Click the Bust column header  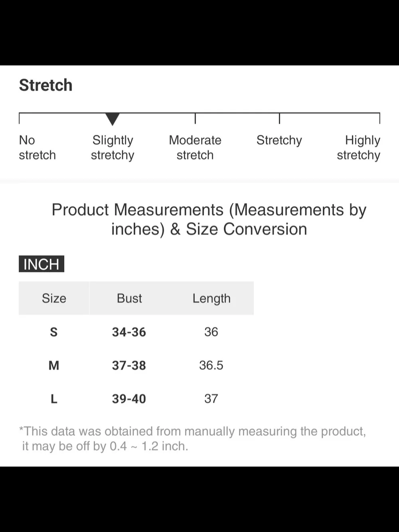[129, 298]
